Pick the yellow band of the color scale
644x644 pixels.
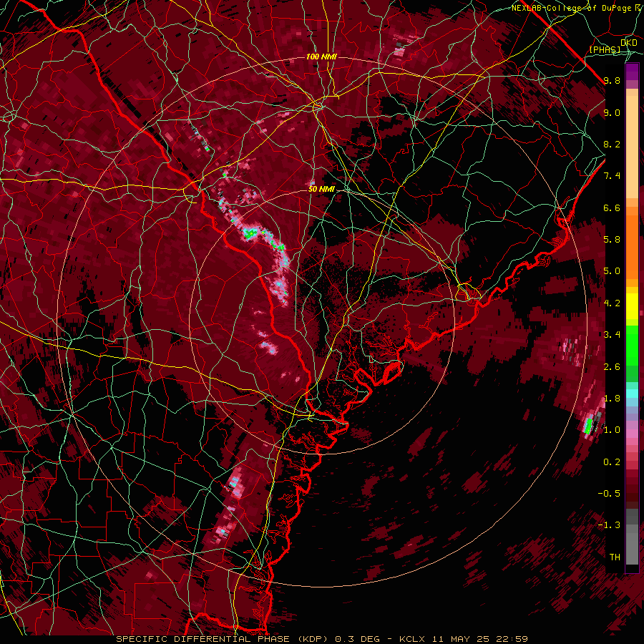pyautogui.click(x=632, y=306)
